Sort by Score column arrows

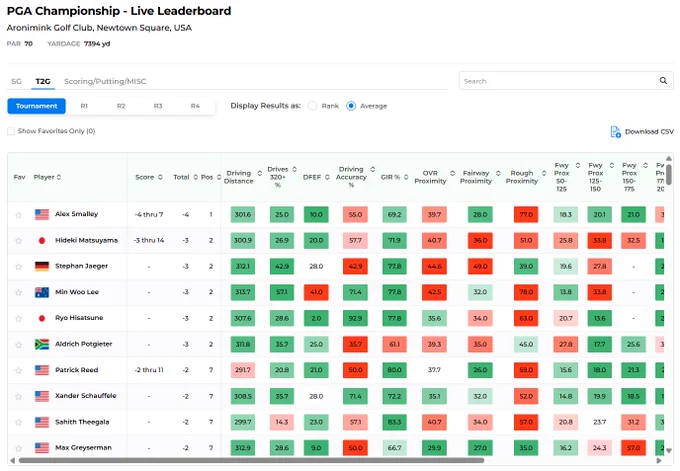[160, 177]
